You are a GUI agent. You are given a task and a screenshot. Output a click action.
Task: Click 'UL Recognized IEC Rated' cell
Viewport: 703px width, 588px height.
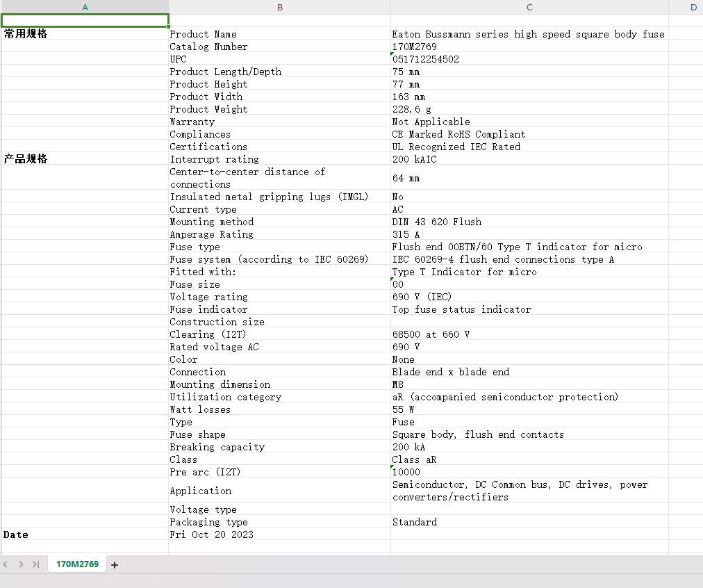[x=529, y=147]
